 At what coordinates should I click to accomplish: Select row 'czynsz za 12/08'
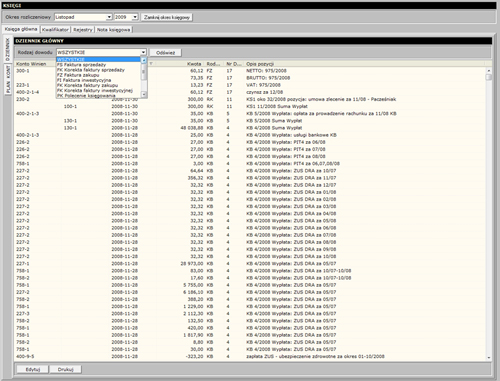pyautogui.click(x=250, y=92)
